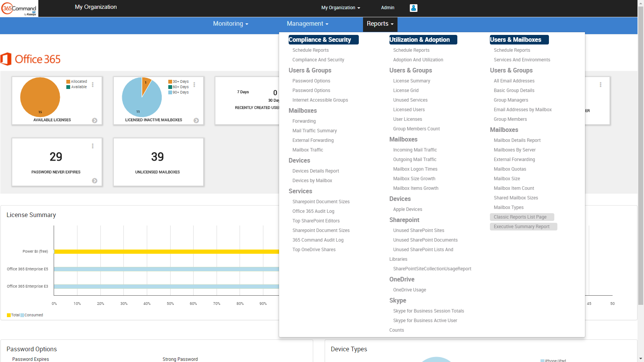Click arrow icon on Password Never Expires card
Screen dimensions: 644x362
tap(95, 181)
